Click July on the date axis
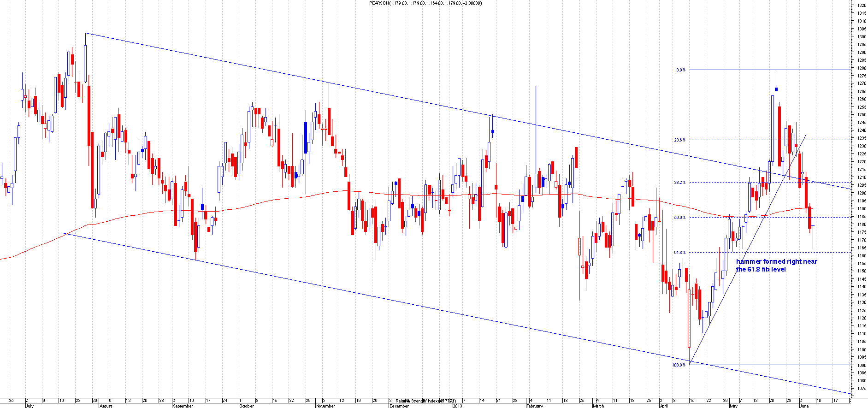Image resolution: width=868 pixels, height=408 pixels. 30,406
